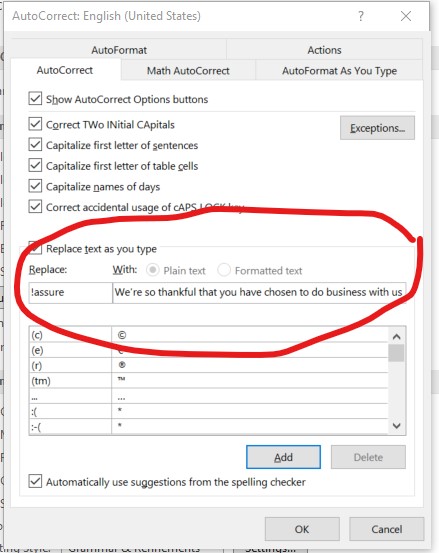Switch to the AutoFormat tab

(119, 50)
